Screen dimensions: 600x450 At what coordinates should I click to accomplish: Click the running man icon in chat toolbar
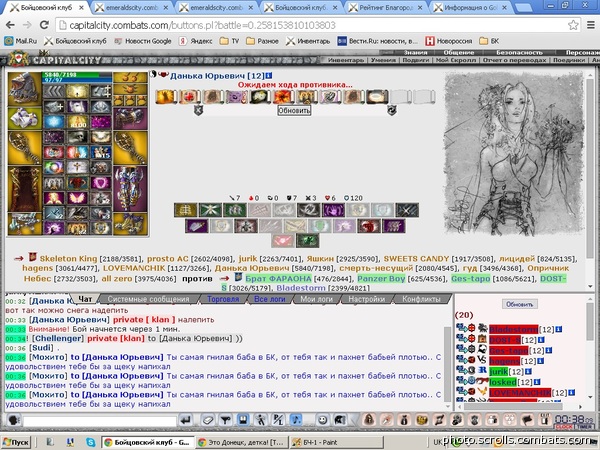point(261,420)
